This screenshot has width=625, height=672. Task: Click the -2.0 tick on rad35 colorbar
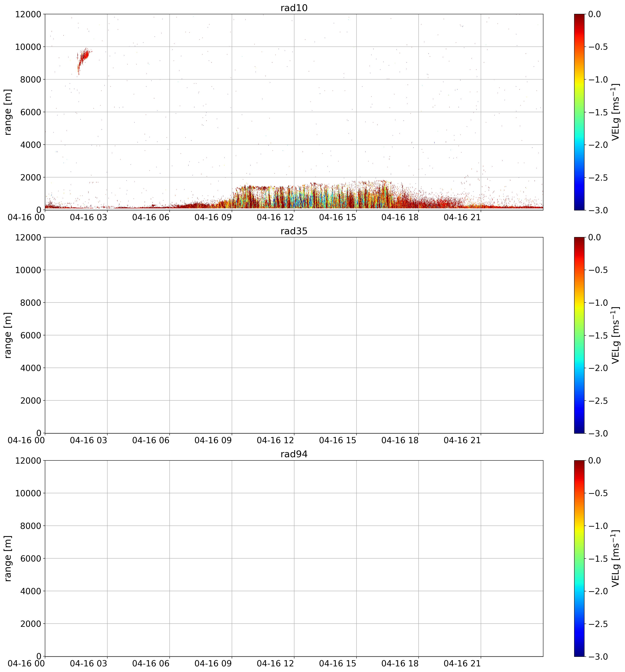pyautogui.click(x=598, y=368)
